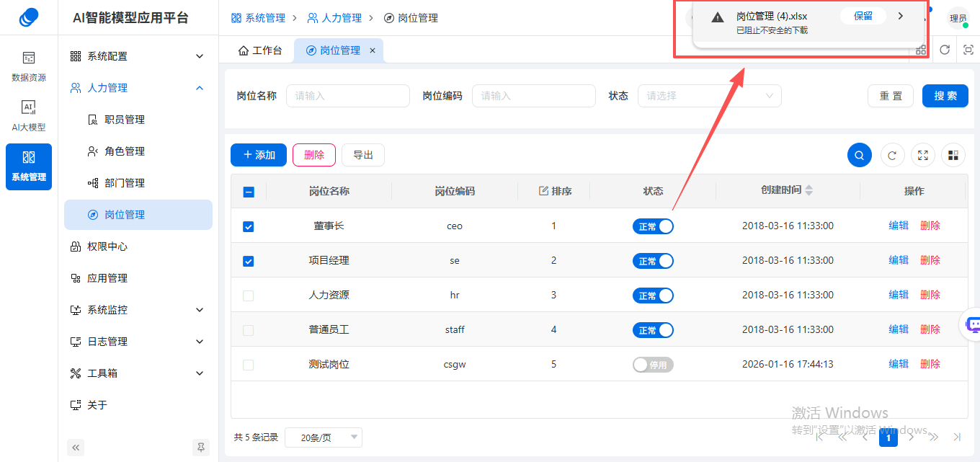The width and height of the screenshot is (980, 462).
Task: Close the 岗位管理 tab
Action: [x=373, y=50]
